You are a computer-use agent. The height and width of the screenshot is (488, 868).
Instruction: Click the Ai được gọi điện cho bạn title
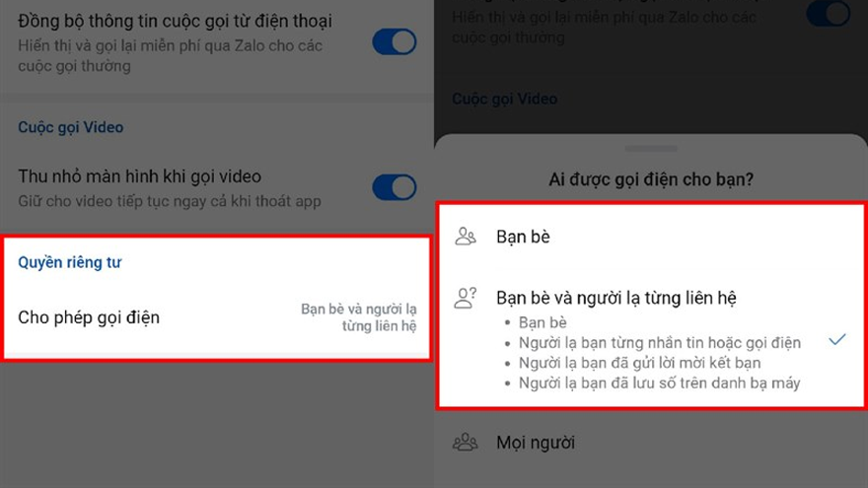pos(651,179)
